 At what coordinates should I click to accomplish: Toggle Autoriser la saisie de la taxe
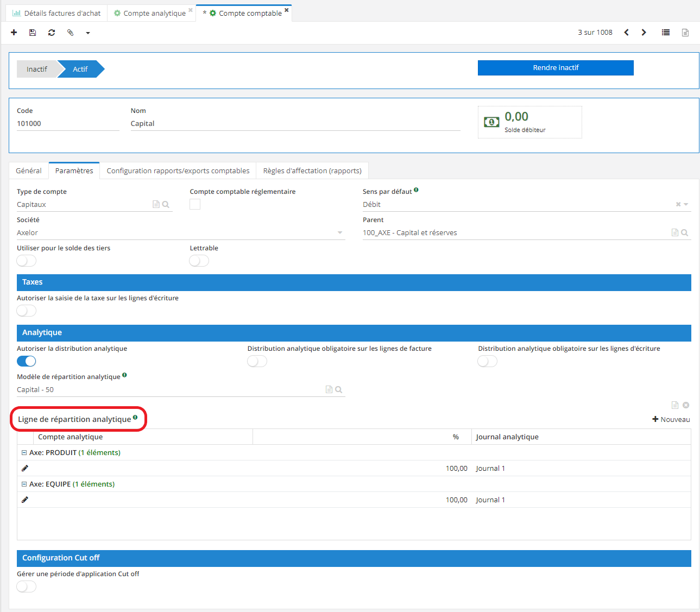click(x=27, y=311)
